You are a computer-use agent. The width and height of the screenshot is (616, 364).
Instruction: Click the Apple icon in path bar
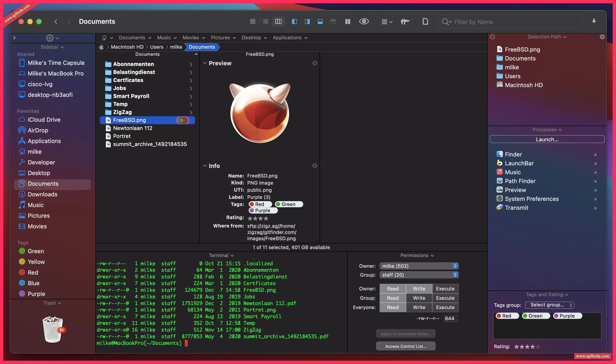(x=101, y=47)
